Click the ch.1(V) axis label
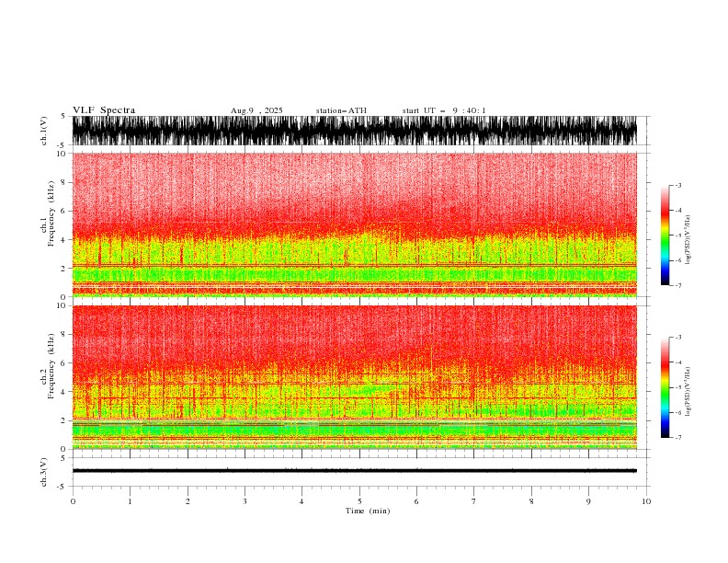728x563 pixels. 44,131
